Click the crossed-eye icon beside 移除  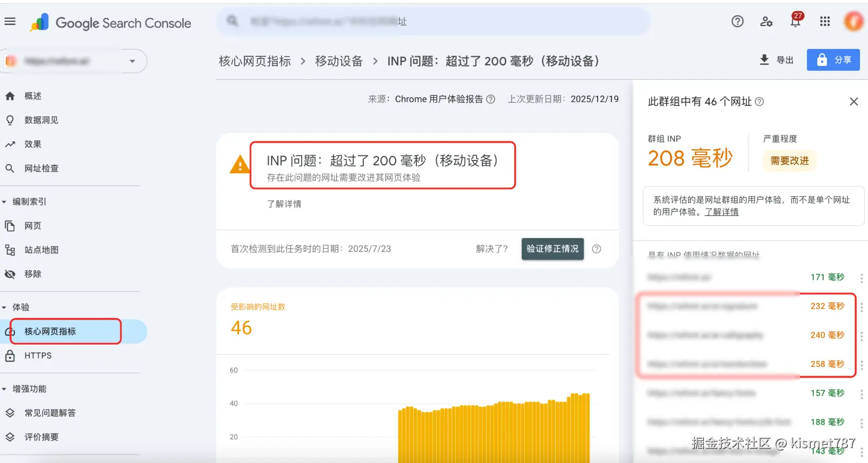(x=10, y=274)
